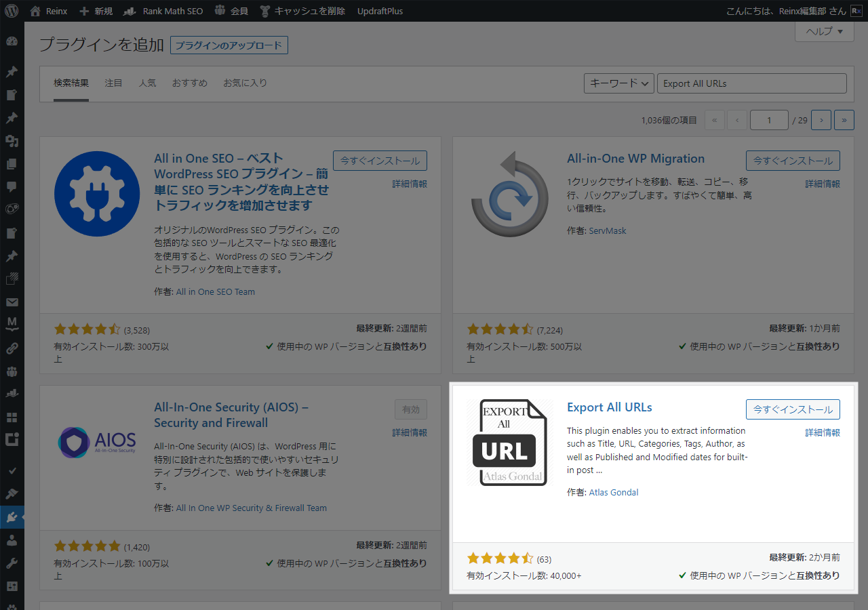Screen dimensions: 868x610
Task: Click the striped square icon in sidebar
Action: tap(12, 279)
